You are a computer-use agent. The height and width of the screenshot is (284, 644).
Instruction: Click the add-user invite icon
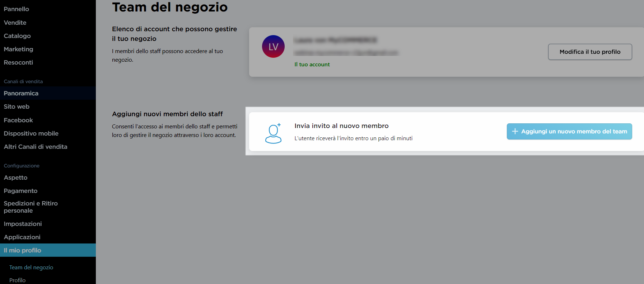(x=273, y=133)
